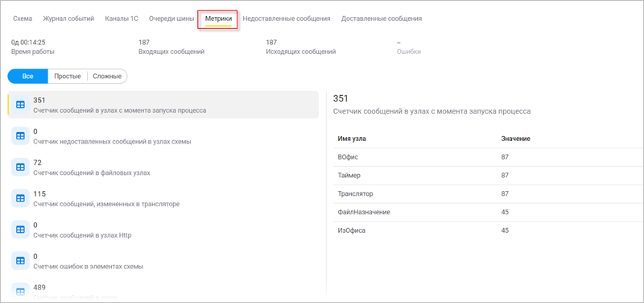Switch to "Каналы 1С" tab
The width and height of the screenshot is (644, 303).
point(122,19)
